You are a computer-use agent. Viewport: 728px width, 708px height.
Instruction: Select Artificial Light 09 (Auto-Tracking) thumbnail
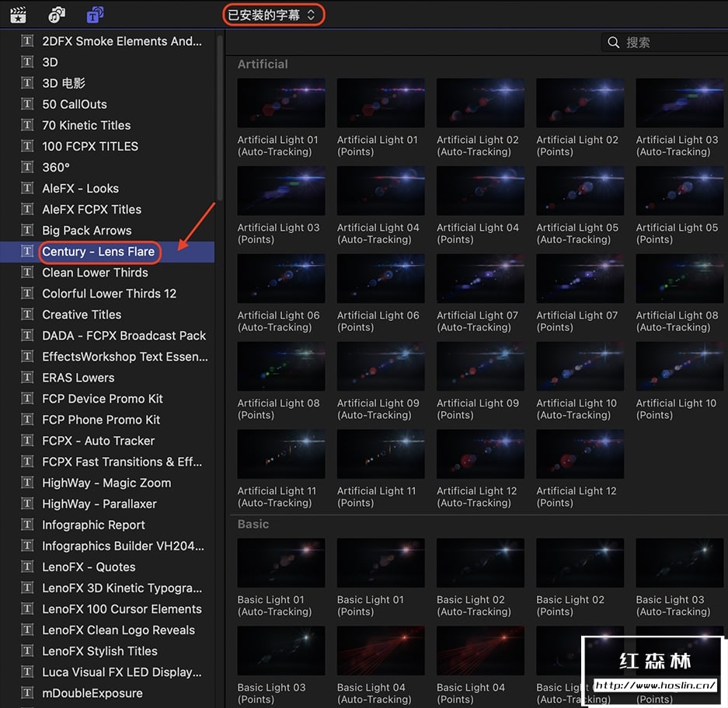click(x=381, y=366)
